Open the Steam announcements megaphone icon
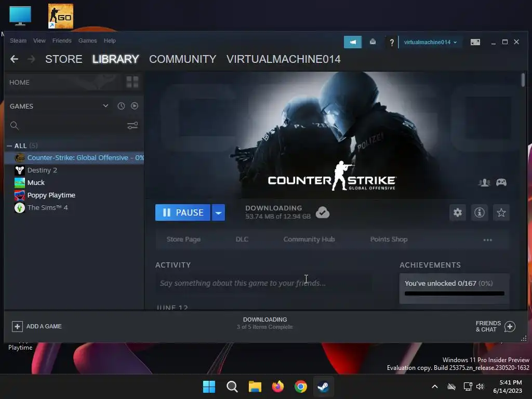 click(353, 42)
